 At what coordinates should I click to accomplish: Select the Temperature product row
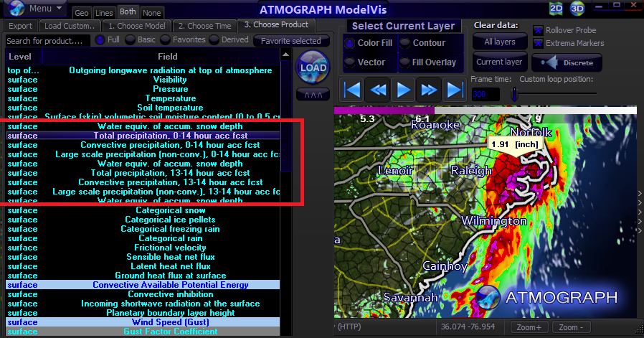pyautogui.click(x=143, y=98)
